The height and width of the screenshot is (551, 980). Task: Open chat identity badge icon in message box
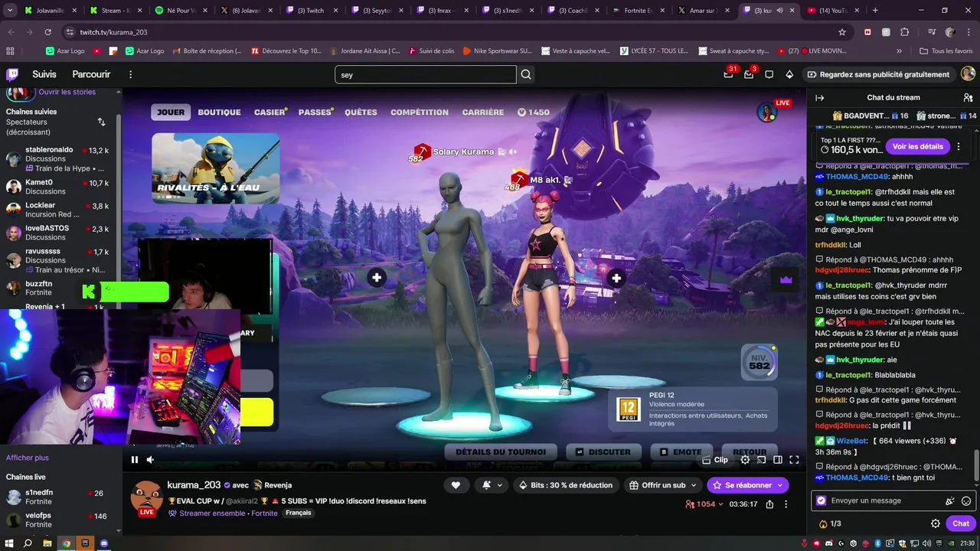822,500
